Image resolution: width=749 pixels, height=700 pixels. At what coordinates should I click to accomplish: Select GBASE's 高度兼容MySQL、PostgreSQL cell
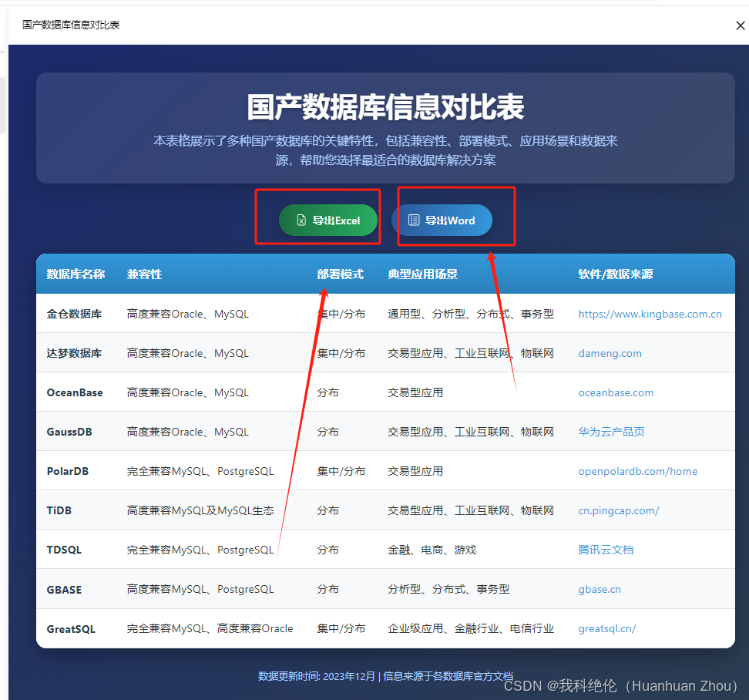tap(200, 590)
